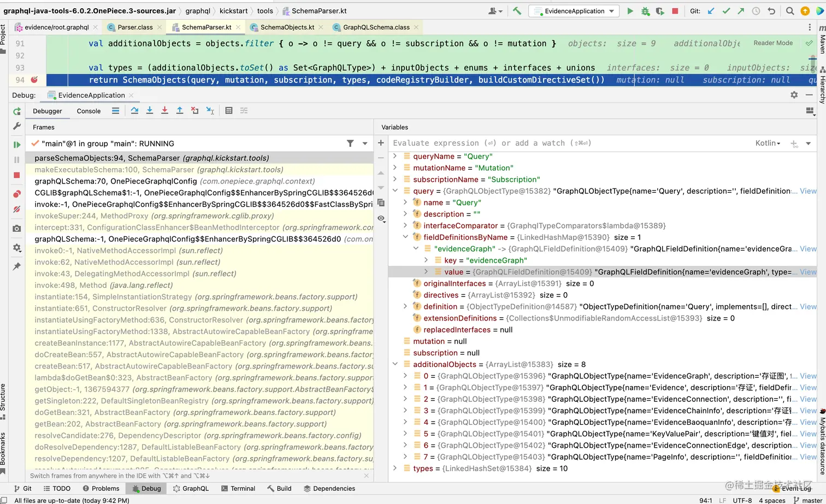Toggle Reader Mode in the editor

point(772,43)
